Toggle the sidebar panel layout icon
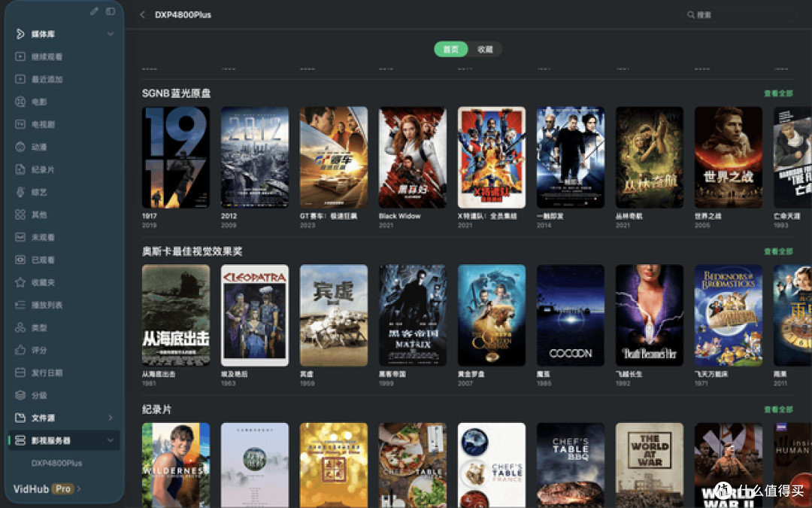812x508 pixels. 111,11
